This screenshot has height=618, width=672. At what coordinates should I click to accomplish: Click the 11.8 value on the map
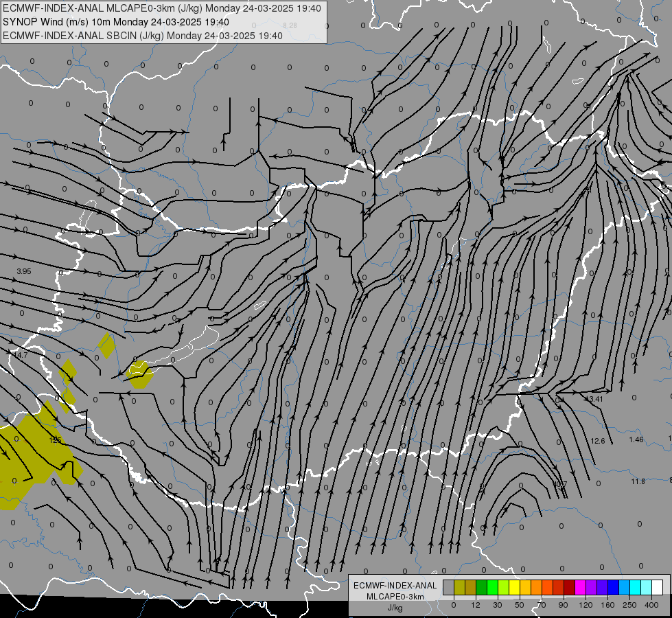(638, 481)
